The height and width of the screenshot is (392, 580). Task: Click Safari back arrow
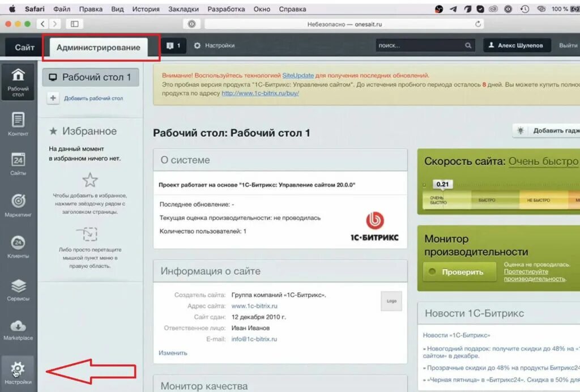42,24
